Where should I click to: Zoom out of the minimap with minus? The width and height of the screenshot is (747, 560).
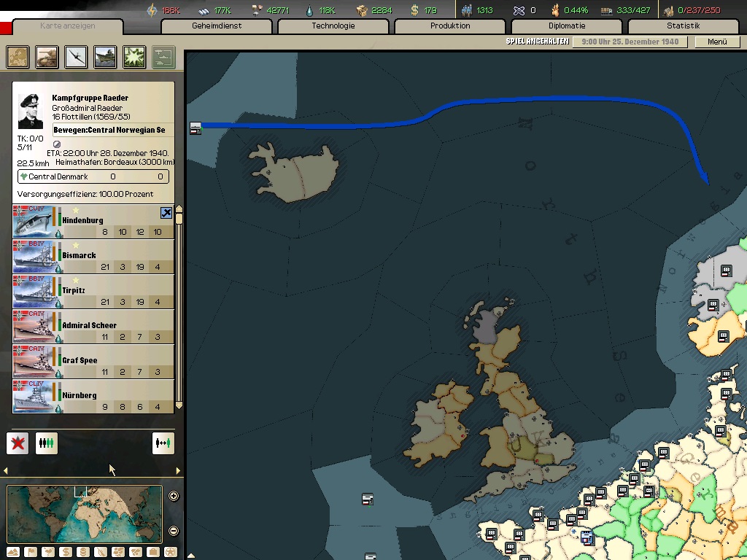coord(174,531)
